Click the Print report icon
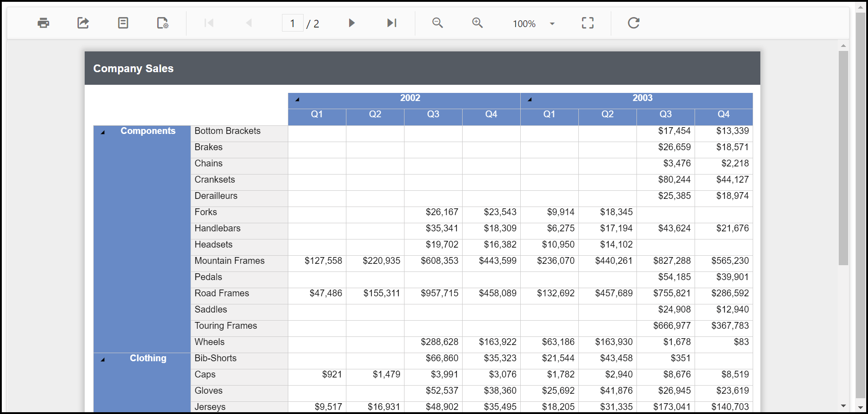868x414 pixels. coord(43,23)
